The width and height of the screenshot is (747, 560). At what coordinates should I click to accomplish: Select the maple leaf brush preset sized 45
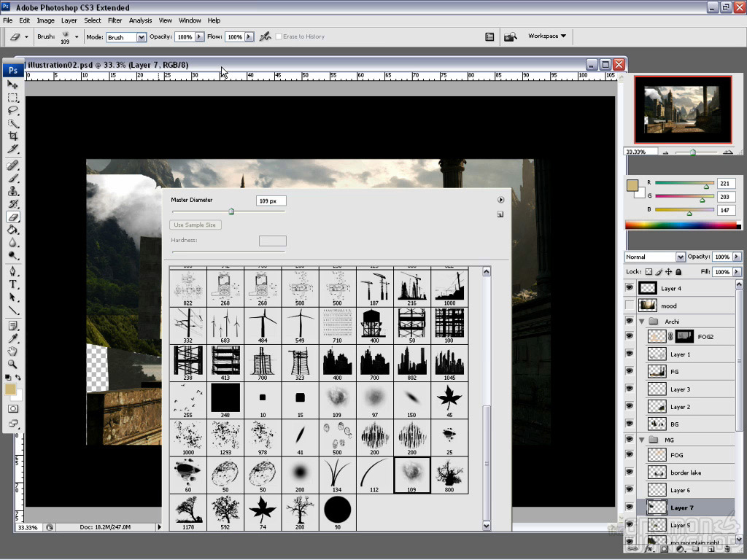449,399
